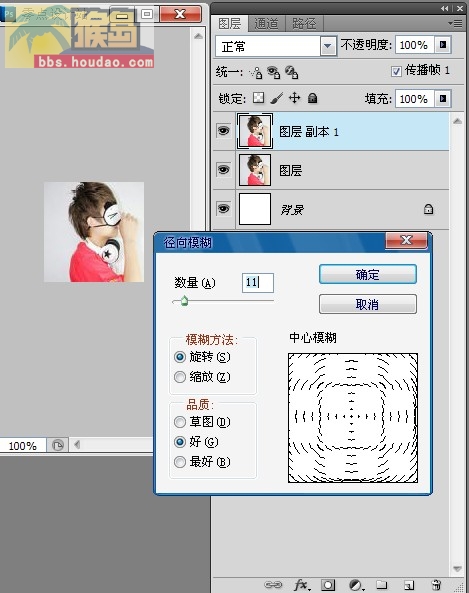Toggle lock position move icon
Viewport: 469px width, 593px height.
294,98
